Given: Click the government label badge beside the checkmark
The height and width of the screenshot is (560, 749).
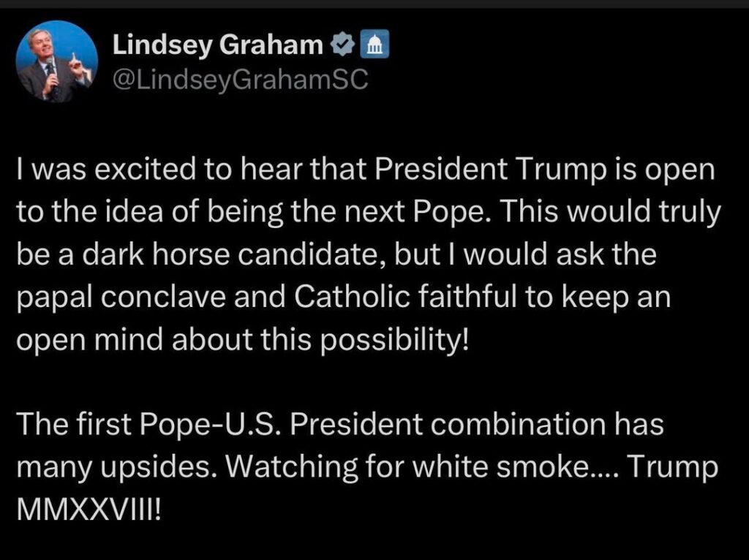Looking at the screenshot, I should point(374,45).
